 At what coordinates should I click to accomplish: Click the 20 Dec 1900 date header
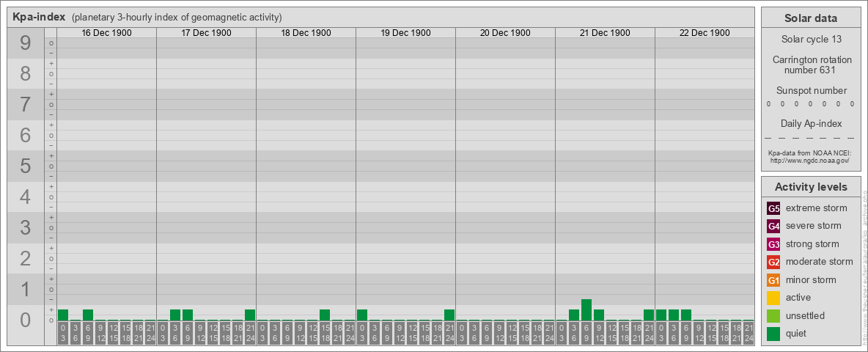pyautogui.click(x=505, y=33)
